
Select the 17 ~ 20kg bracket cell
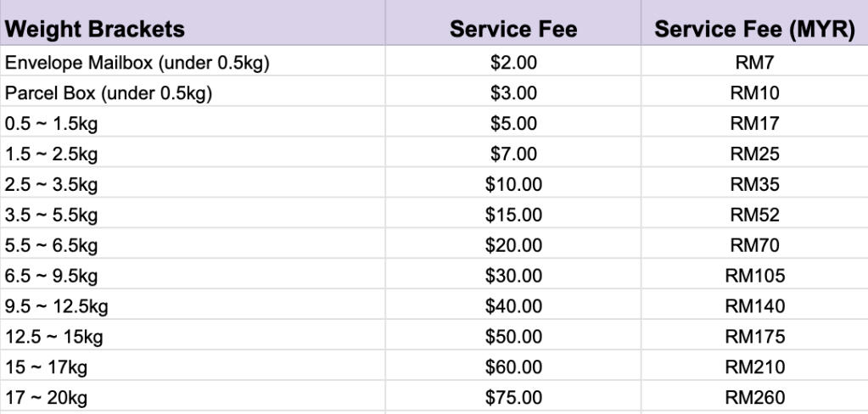pos(47,398)
